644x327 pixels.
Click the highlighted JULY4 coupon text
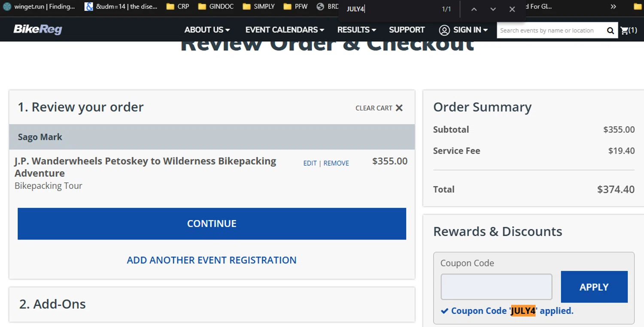[x=523, y=311]
